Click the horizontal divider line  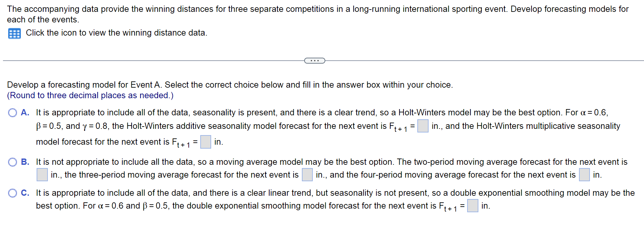148,60
